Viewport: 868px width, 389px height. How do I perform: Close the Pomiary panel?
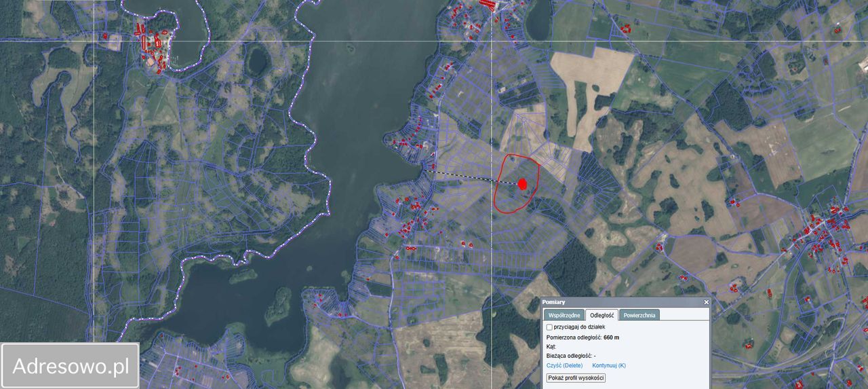click(x=706, y=302)
